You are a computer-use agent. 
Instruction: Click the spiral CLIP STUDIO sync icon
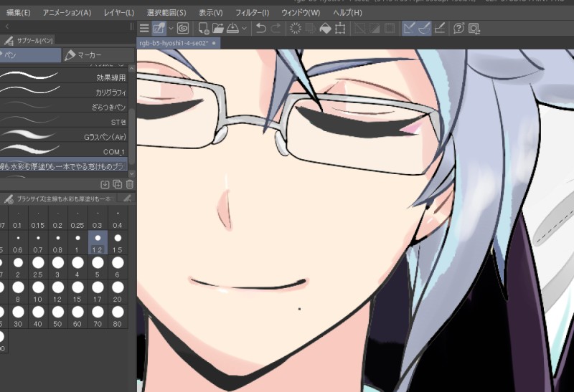183,28
